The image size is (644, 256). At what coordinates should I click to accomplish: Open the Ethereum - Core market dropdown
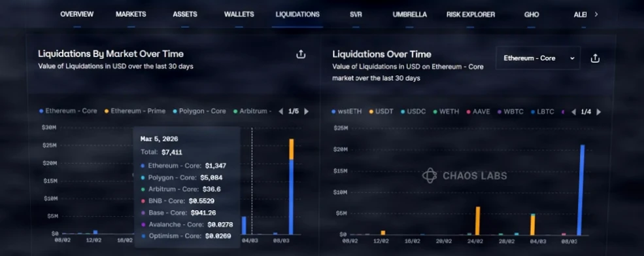[538, 58]
